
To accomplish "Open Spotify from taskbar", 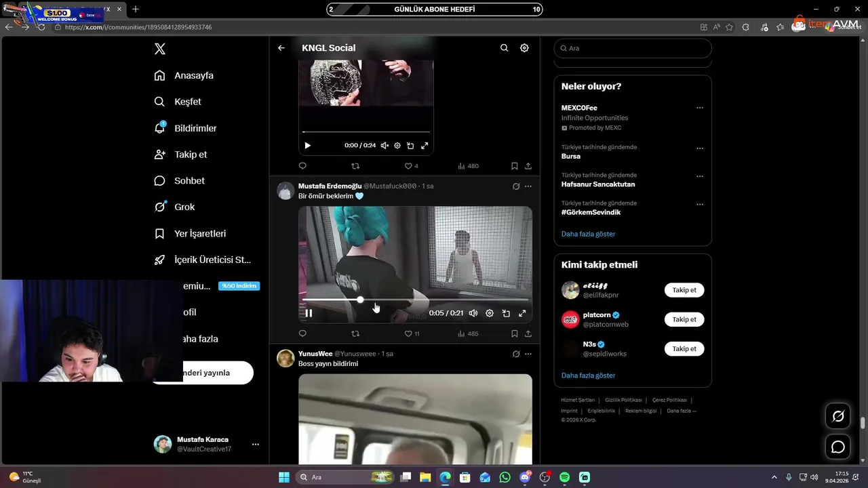I will tap(564, 477).
